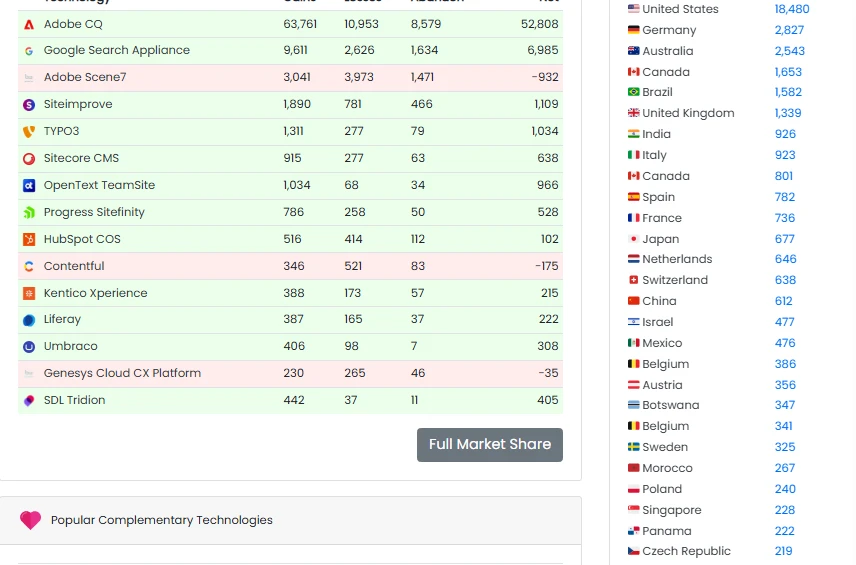Click the Spain count 782

coord(785,197)
